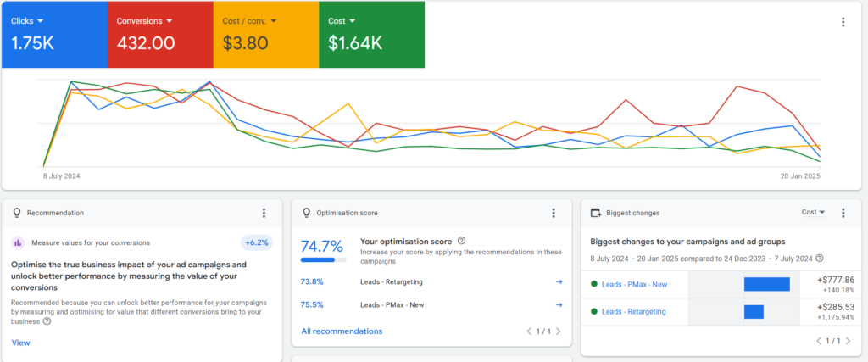Open the All recommendations link
This screenshot has width=868, height=362.
coord(342,331)
